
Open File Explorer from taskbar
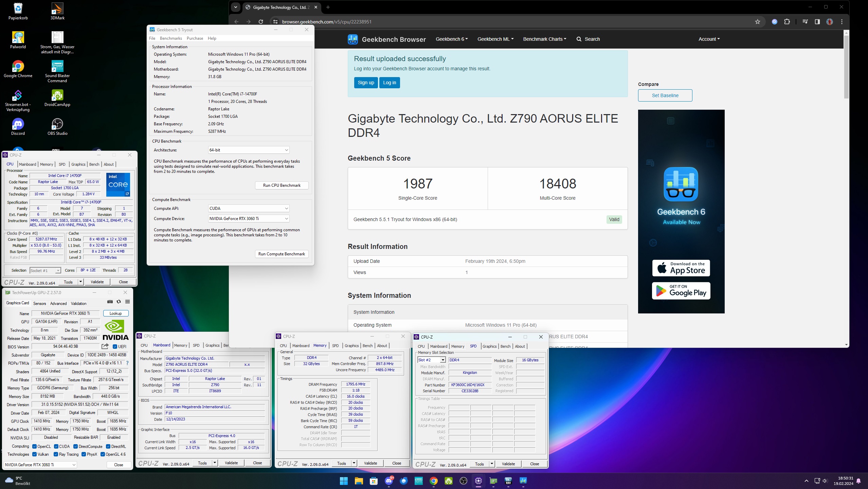click(x=359, y=481)
